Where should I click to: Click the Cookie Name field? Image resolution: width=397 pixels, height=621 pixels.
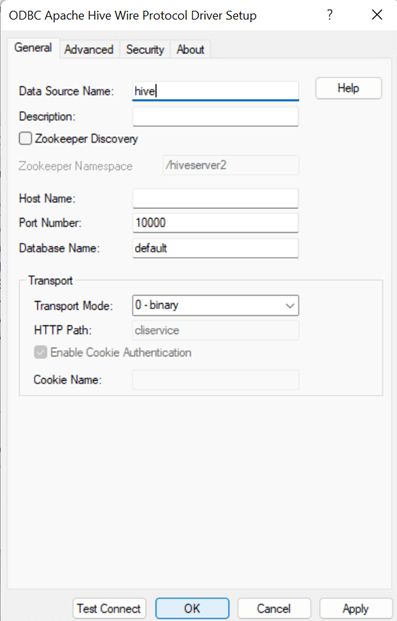216,380
